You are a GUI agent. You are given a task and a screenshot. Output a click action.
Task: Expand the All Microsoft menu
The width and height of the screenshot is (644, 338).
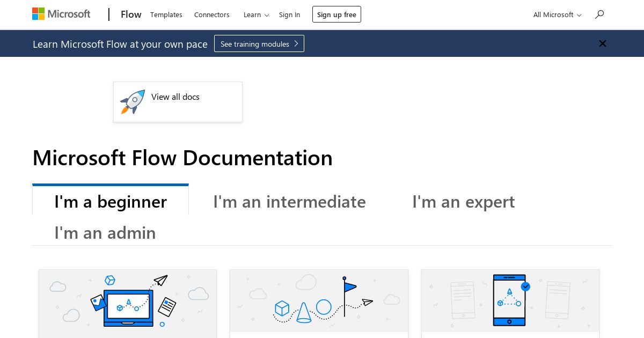pos(558,14)
